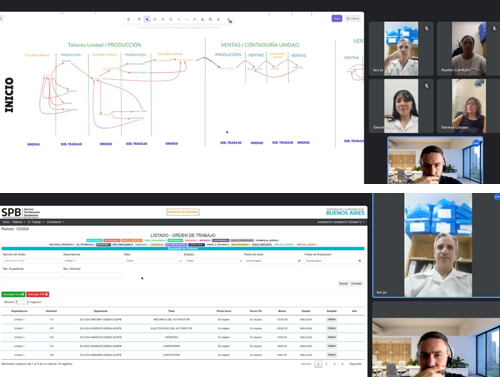
Task: Click the purple Share button
Action: pos(337,18)
